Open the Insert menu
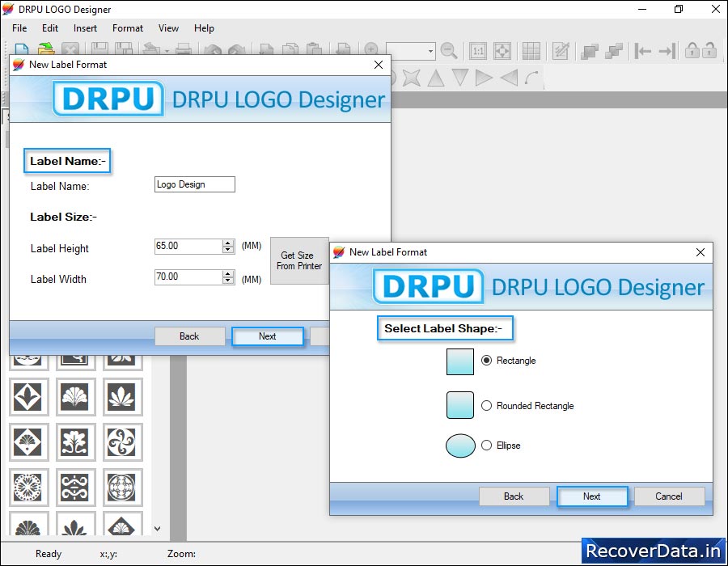728x566 pixels. [86, 28]
